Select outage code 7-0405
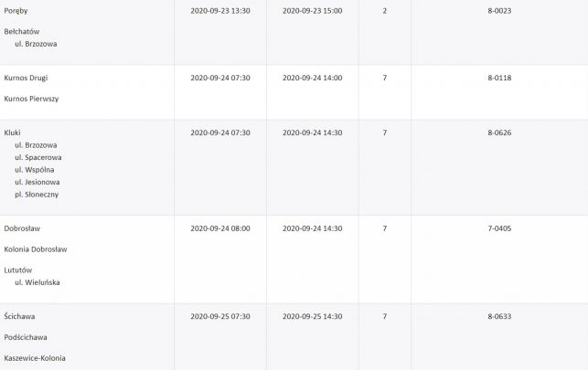The height and width of the screenshot is (370, 588). coord(499,228)
